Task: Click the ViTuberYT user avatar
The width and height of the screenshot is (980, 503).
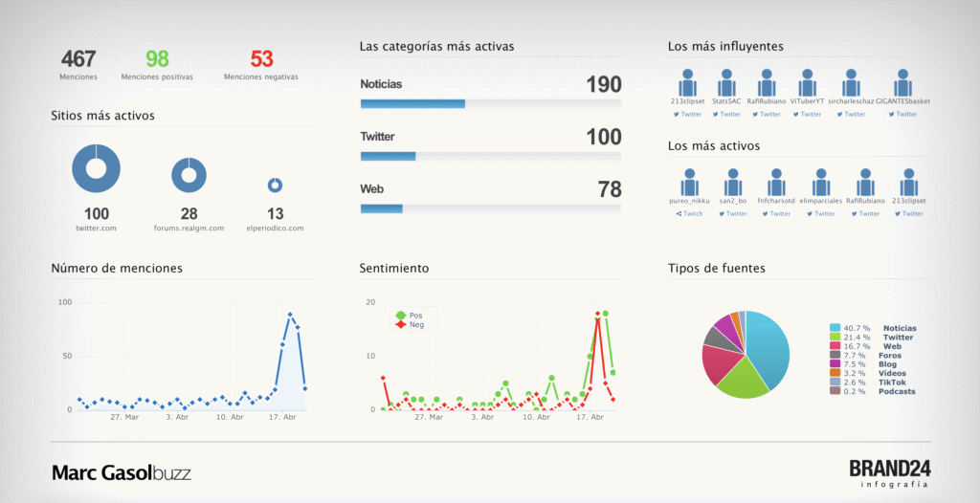Action: pos(807,81)
